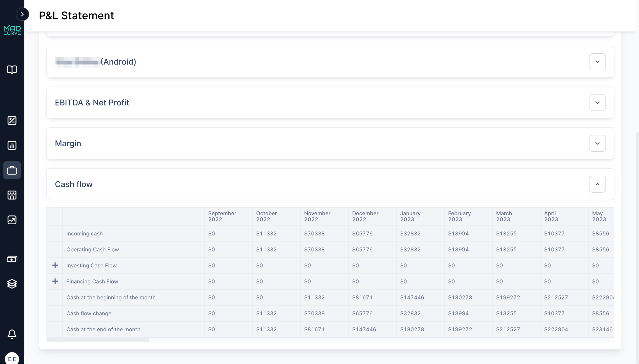The image size is (639, 364).
Task: Open the storefront sidebar icon
Action: (x=12, y=195)
